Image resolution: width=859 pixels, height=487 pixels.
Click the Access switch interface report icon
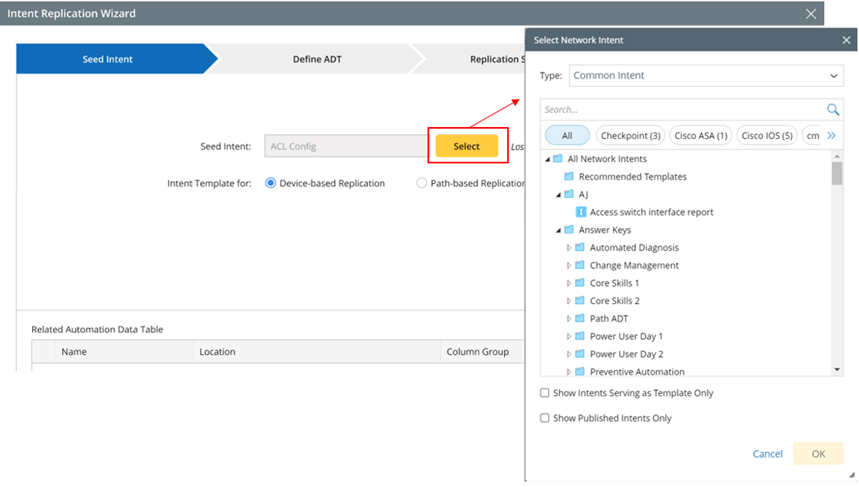581,212
